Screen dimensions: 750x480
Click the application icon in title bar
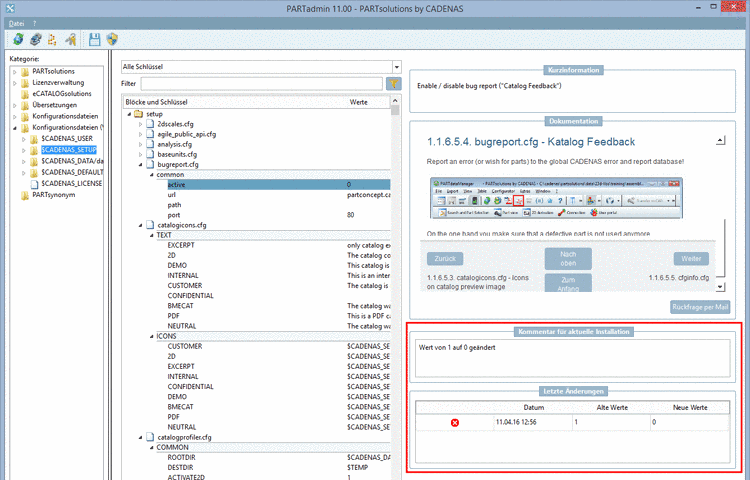click(10, 8)
